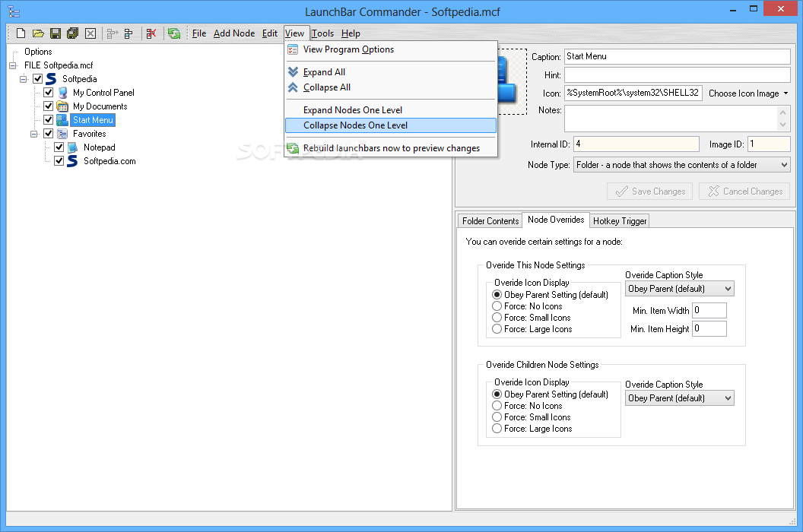Image resolution: width=803 pixels, height=532 pixels.
Task: Open This Node Overide Caption Style dropdown
Action: [x=679, y=289]
